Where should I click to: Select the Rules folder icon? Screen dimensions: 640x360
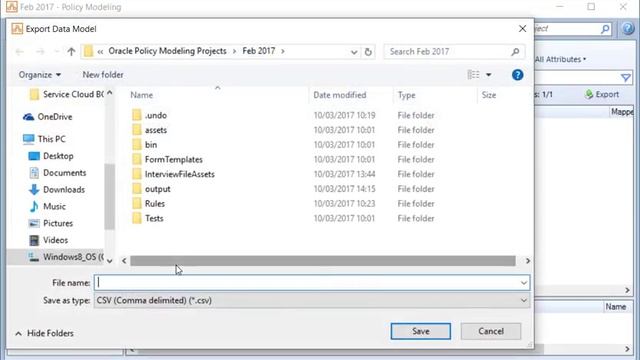tap(137, 203)
